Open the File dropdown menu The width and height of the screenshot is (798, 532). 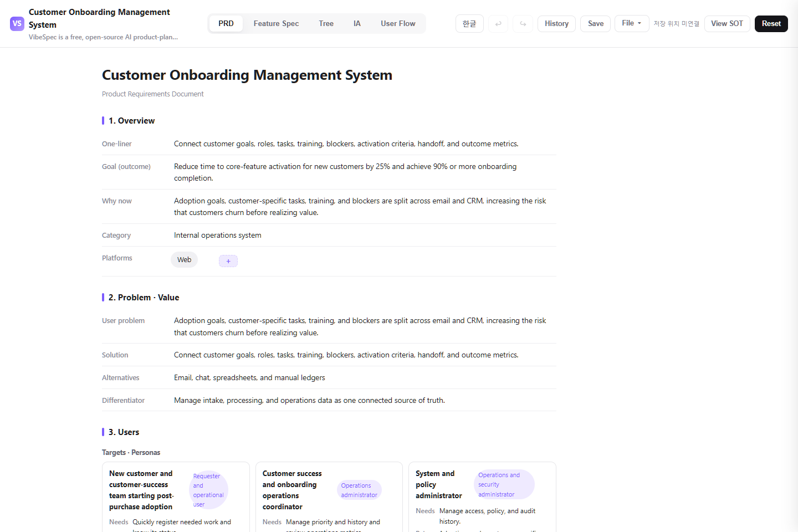632,23
